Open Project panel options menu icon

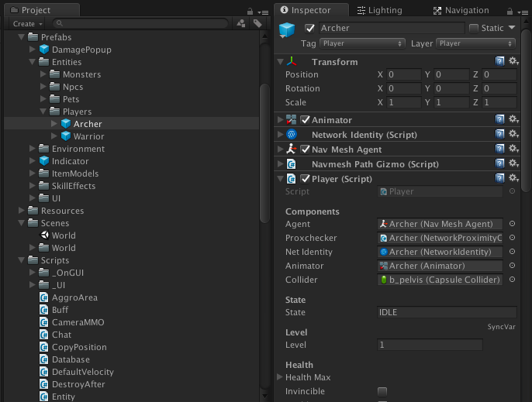[264, 12]
